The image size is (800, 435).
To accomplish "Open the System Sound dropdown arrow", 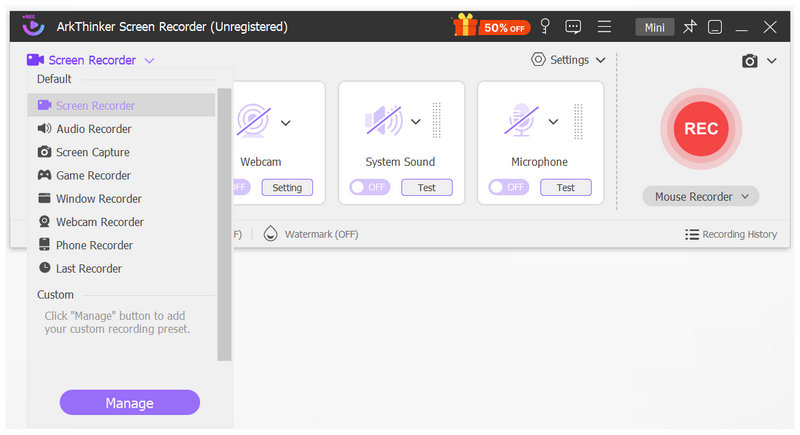I will pos(416,121).
